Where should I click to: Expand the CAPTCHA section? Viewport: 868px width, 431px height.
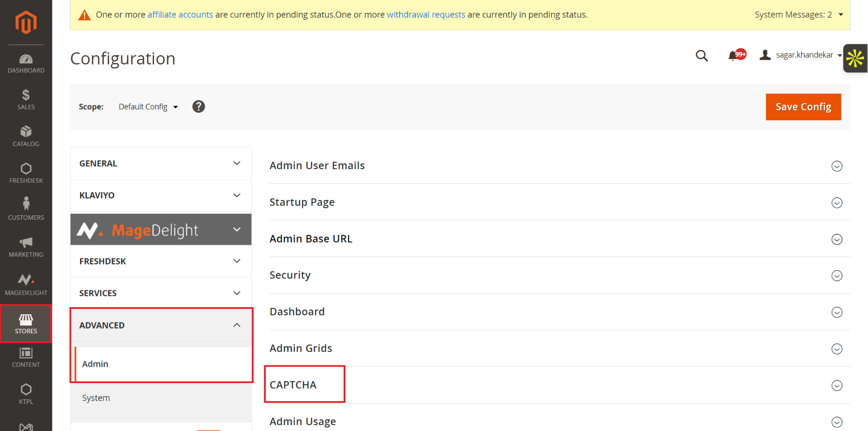560,385
